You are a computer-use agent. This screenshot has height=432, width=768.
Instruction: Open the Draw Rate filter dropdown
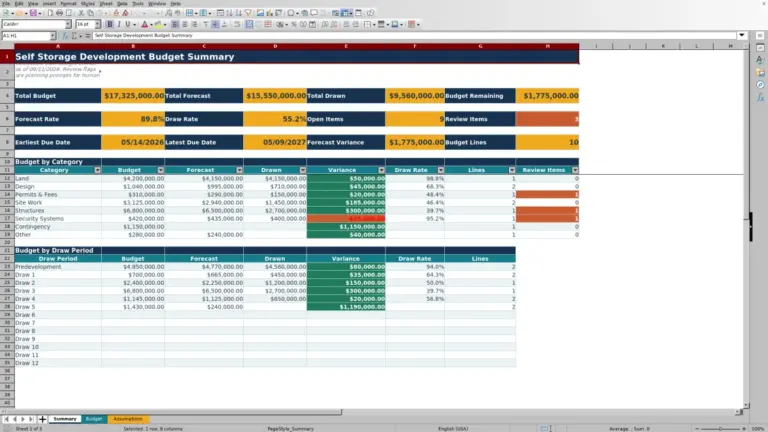[440, 170]
